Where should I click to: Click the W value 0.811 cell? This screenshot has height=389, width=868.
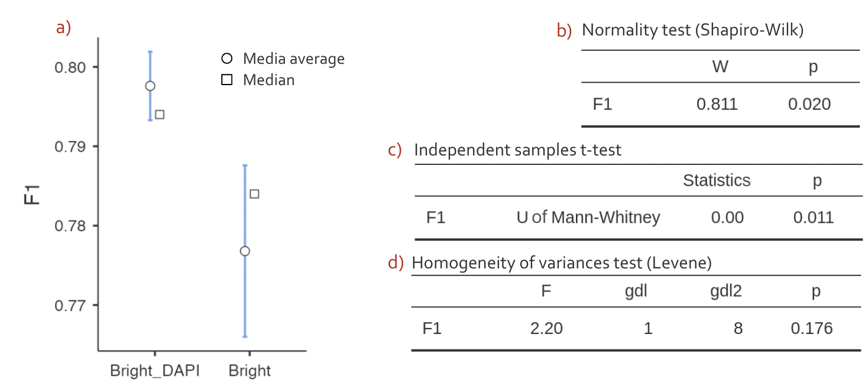[x=717, y=105]
